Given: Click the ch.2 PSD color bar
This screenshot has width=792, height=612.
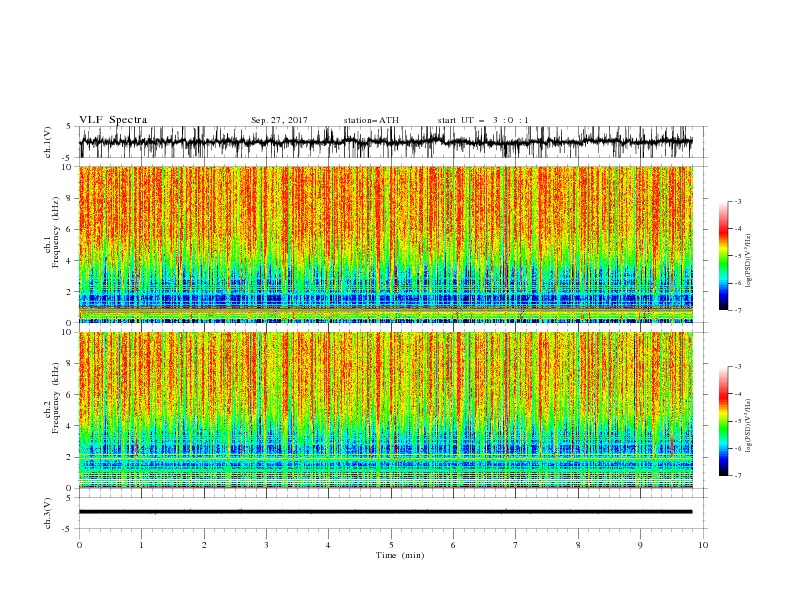Looking at the screenshot, I should pyautogui.click(x=723, y=421).
